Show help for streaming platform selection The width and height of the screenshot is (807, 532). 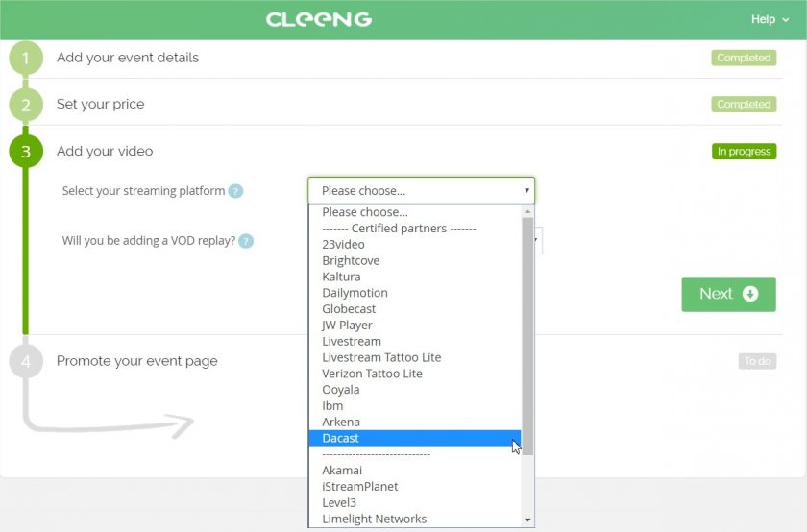[235, 191]
